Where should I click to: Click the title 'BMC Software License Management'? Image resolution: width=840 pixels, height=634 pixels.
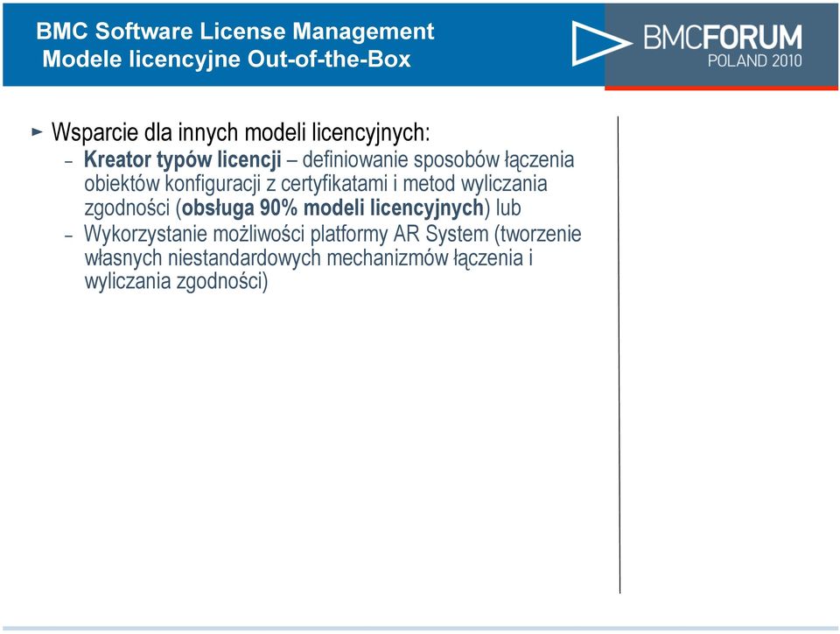coord(235,31)
